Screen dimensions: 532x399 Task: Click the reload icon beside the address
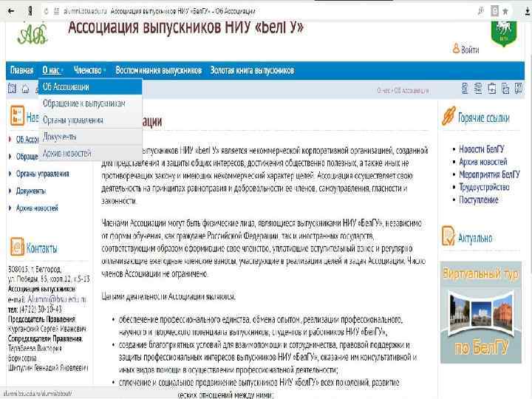46,11
